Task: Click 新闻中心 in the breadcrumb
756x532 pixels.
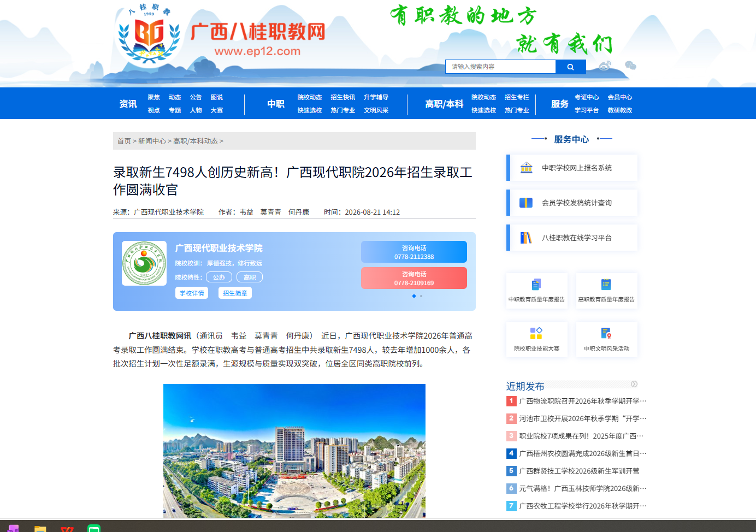Action: [x=152, y=141]
